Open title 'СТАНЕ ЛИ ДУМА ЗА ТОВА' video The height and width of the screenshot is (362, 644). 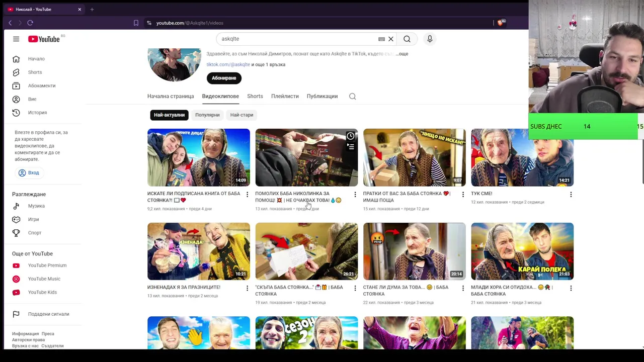click(406, 291)
